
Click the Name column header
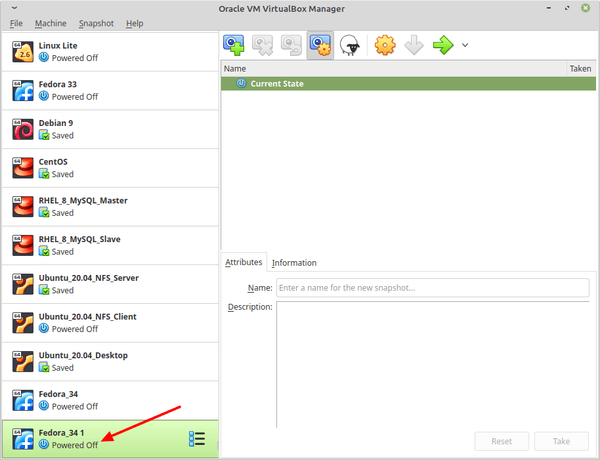(x=393, y=69)
